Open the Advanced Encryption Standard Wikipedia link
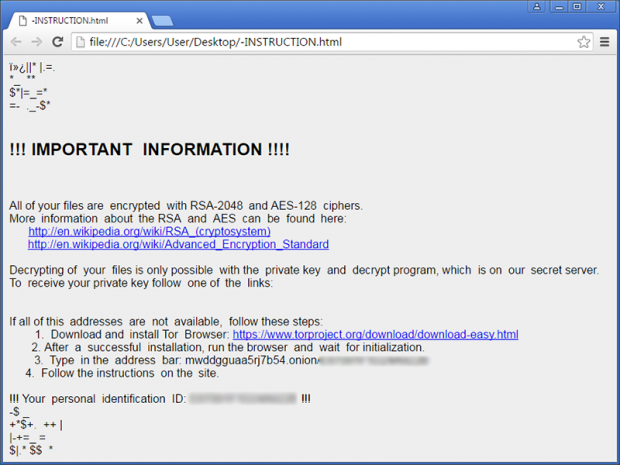This screenshot has height=465, width=620. click(178, 244)
